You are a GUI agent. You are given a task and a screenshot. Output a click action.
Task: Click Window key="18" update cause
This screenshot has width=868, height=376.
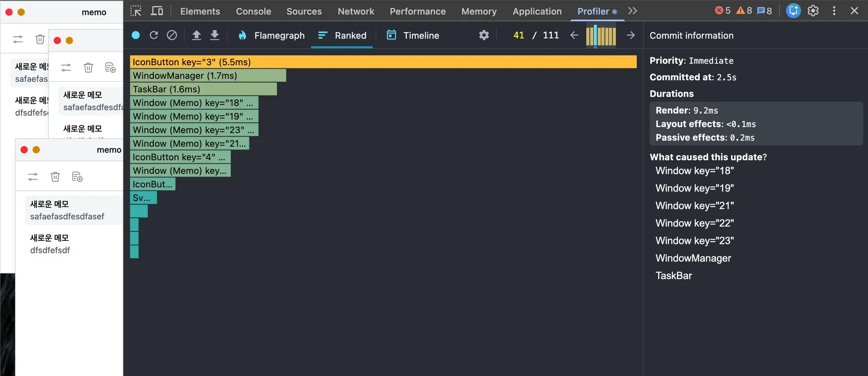[x=695, y=171]
